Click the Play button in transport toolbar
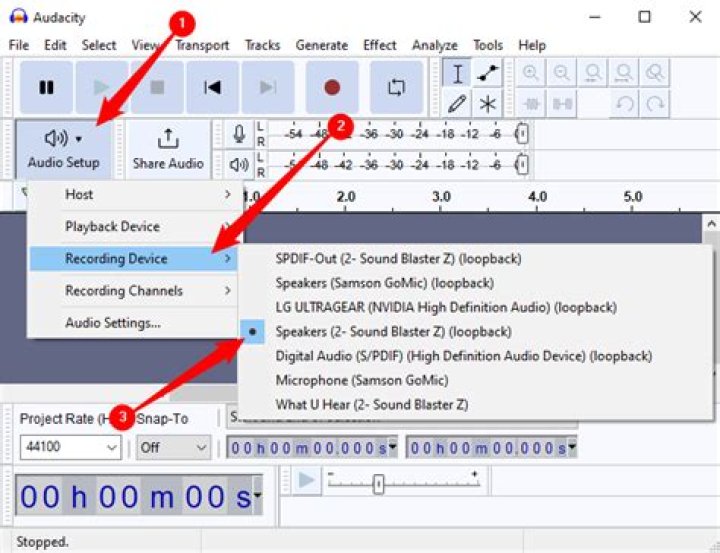This screenshot has height=553, width=720. [x=101, y=87]
